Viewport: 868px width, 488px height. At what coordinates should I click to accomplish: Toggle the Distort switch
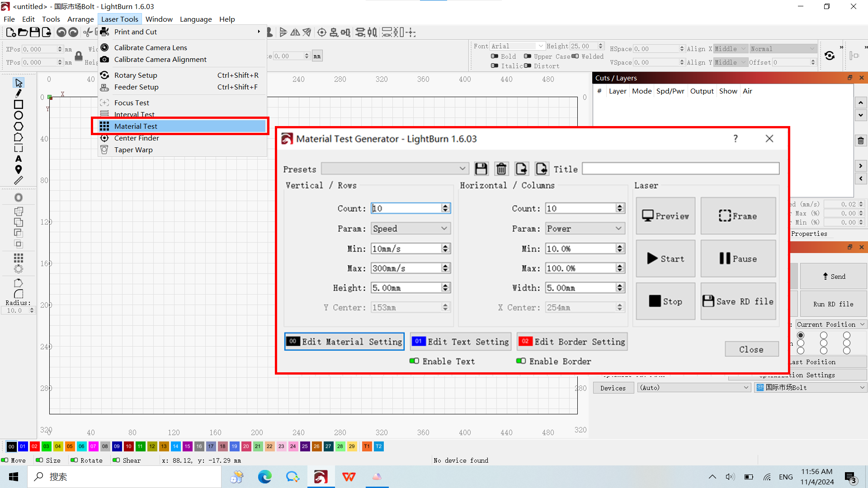pos(528,66)
